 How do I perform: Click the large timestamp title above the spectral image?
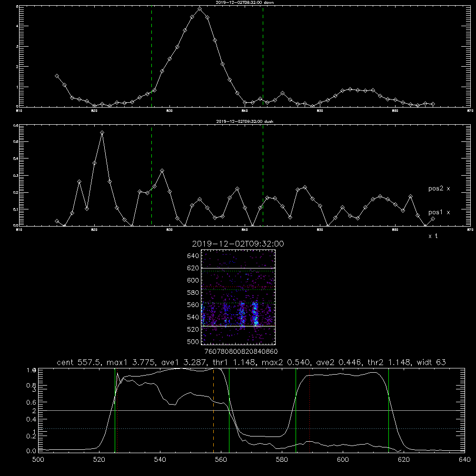(x=238, y=244)
